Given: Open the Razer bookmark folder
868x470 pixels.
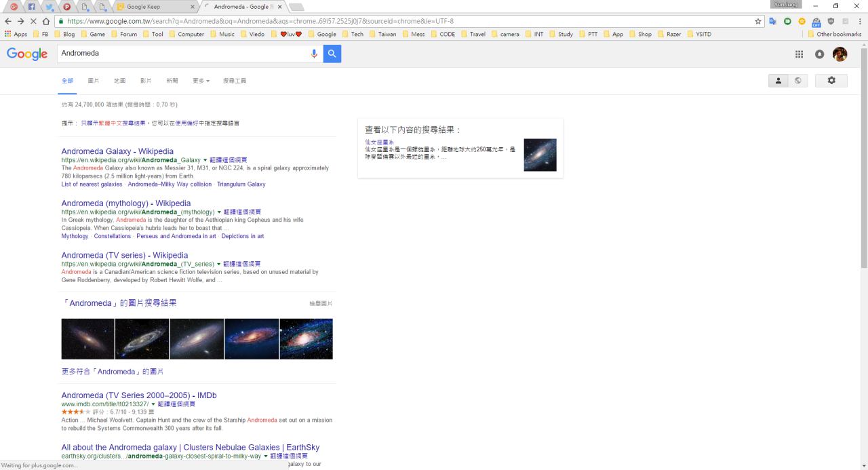Looking at the screenshot, I should coord(669,34).
